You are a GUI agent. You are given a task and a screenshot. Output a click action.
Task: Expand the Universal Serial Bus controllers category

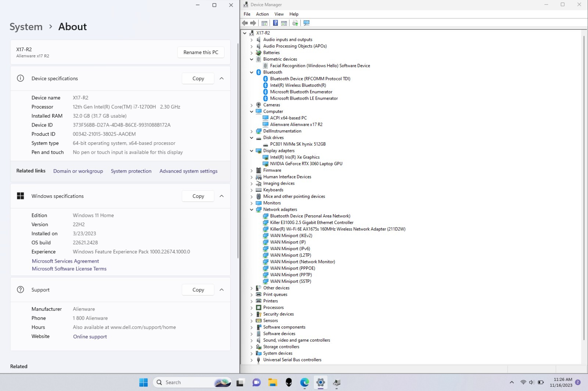pos(252,360)
